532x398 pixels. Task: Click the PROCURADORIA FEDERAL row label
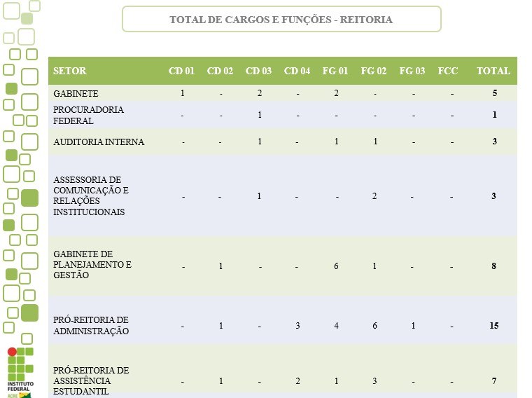88,115
